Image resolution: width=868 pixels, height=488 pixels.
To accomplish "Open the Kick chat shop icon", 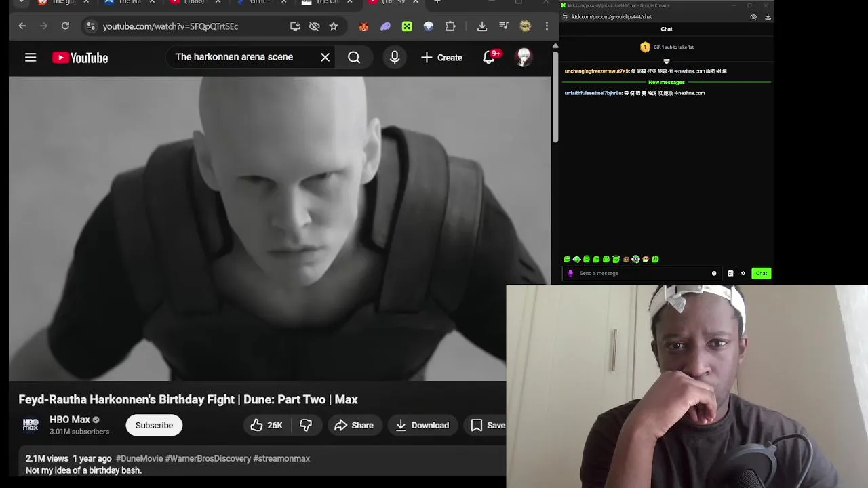I will 730,273.
